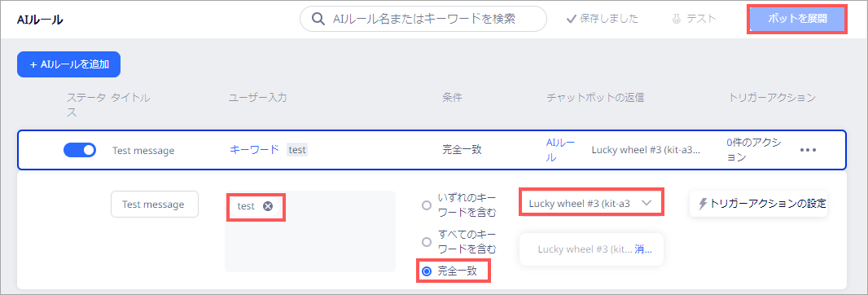Viewport: 868px width, 295px height.
Task: Select 完全一致 radio option
Action: click(x=426, y=271)
